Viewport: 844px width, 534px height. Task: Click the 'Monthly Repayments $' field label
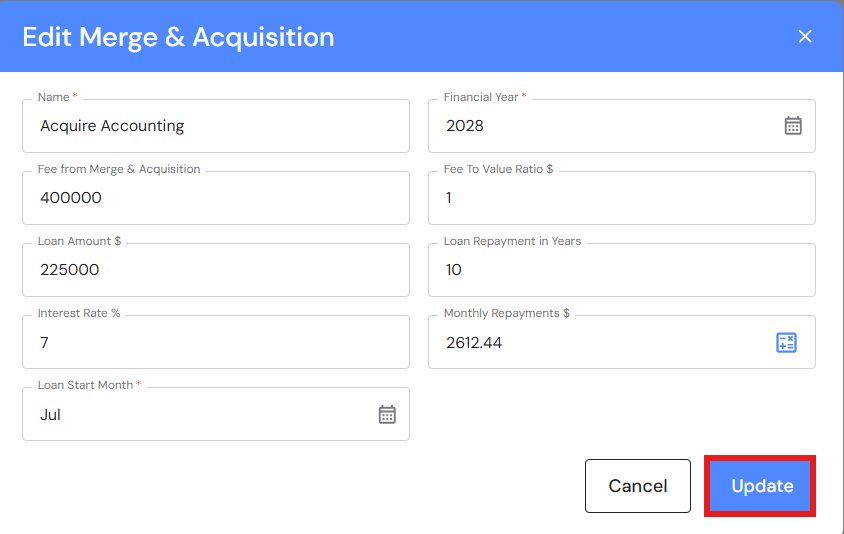click(506, 313)
